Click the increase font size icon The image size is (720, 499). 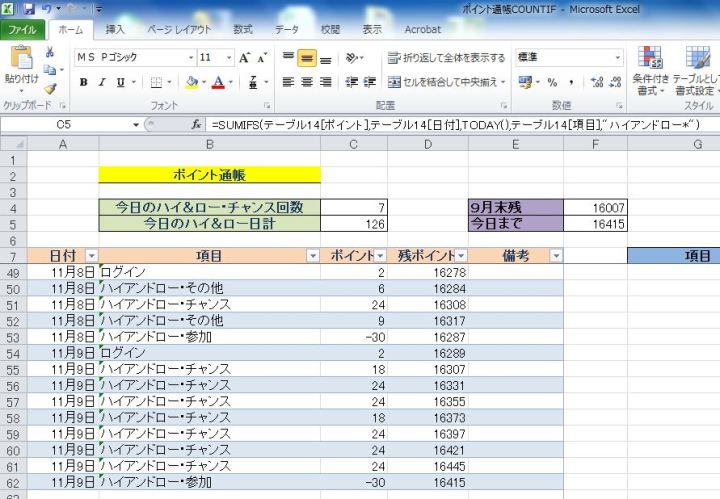point(244,58)
